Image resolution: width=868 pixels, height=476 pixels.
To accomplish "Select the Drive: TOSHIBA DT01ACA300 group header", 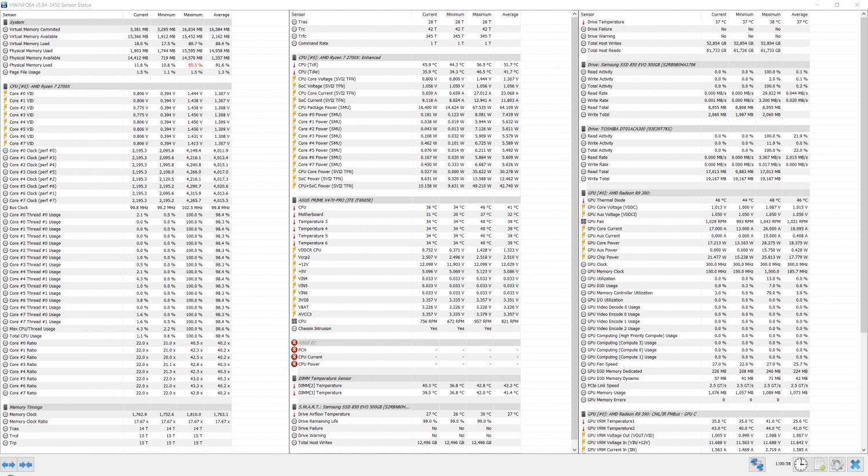I will click(x=694, y=129).
